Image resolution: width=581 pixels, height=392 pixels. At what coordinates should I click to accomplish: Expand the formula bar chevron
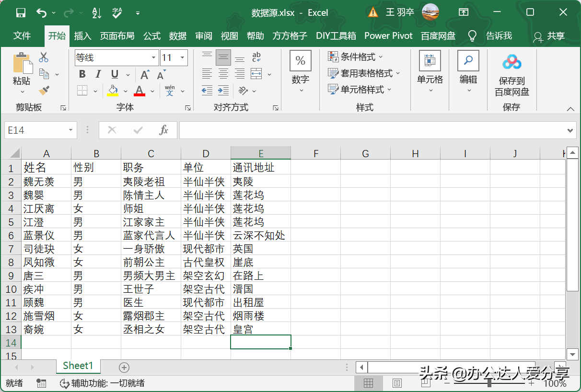pyautogui.click(x=570, y=130)
